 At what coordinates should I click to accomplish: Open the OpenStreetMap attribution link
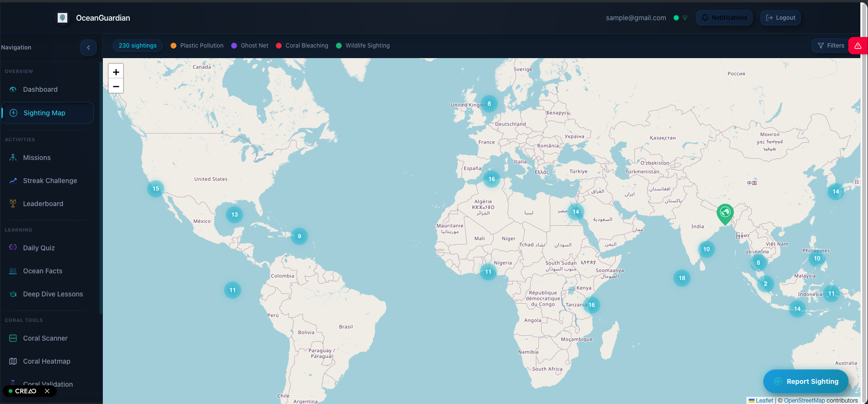(x=804, y=401)
